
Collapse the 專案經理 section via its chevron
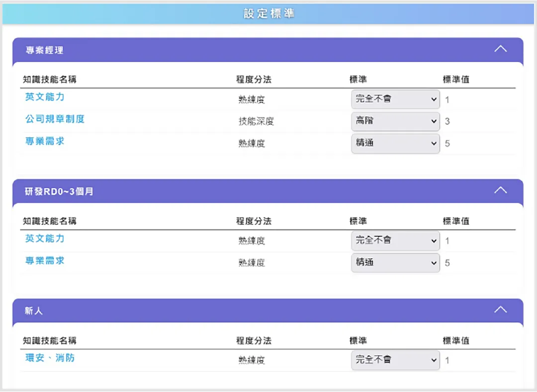[501, 49]
